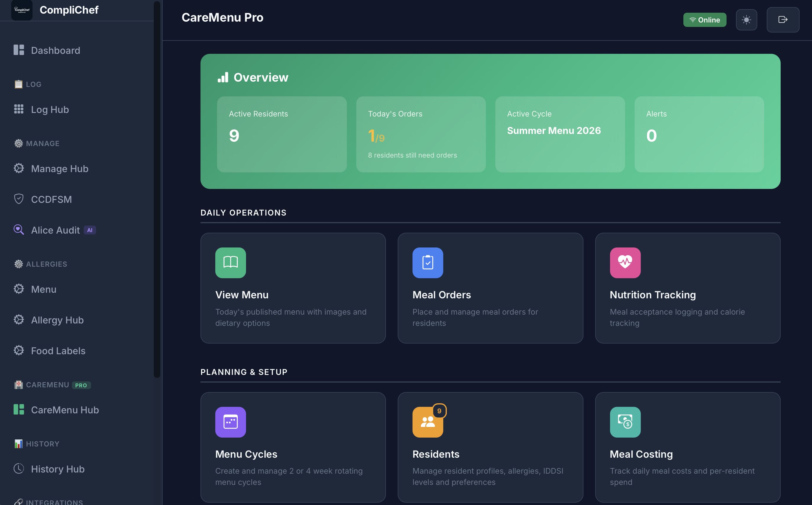
Task: Click the CompliChef logo icon
Action: pos(21,10)
